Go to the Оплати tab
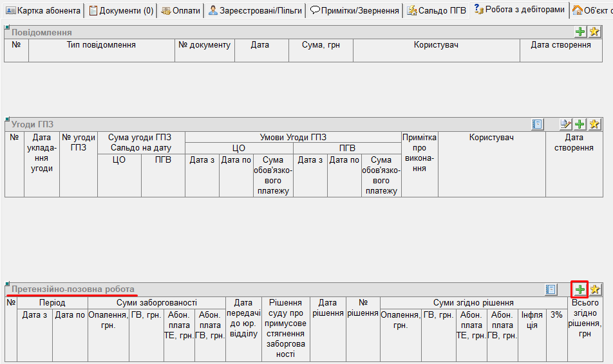 click(x=180, y=11)
